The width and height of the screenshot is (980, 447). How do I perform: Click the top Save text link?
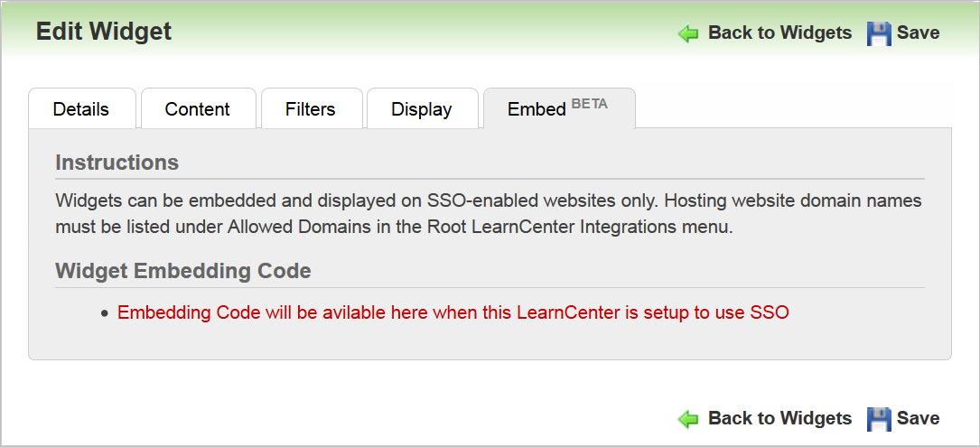pos(918,33)
